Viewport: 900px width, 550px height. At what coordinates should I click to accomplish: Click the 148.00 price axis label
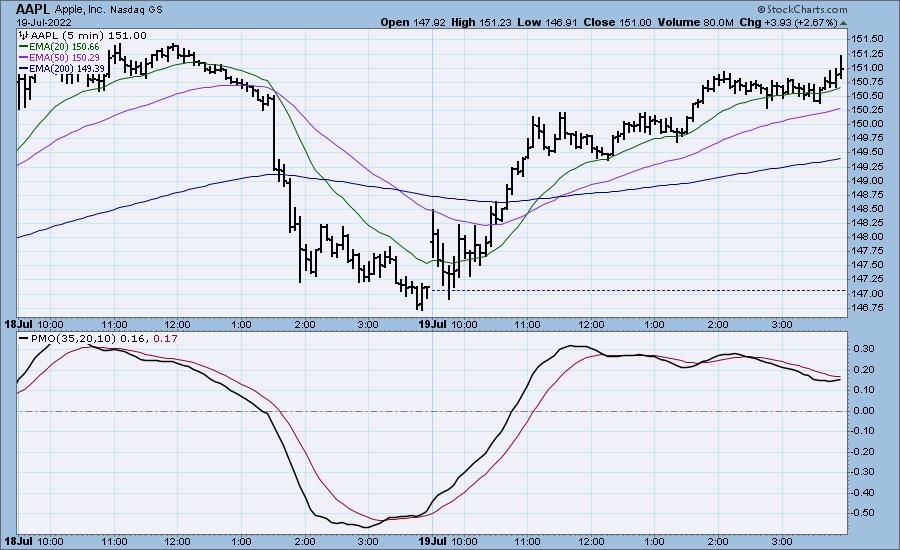click(x=867, y=237)
